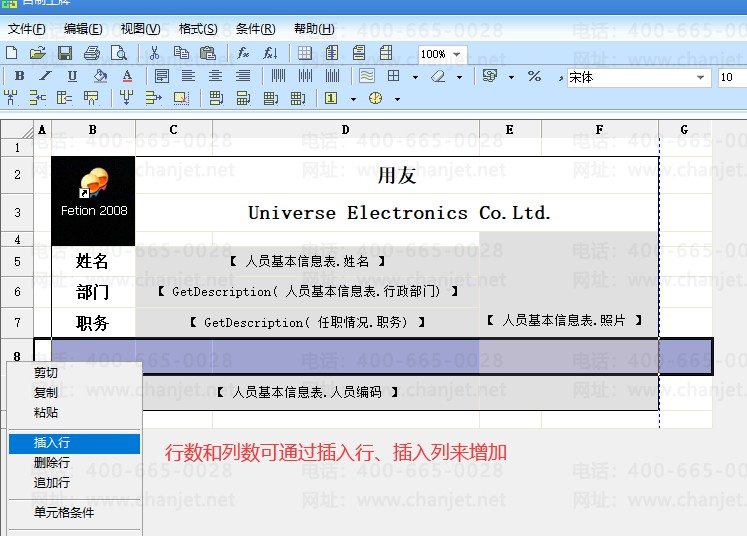Select 插入行 in the context menu
The width and height of the screenshot is (747, 536).
coord(52,443)
